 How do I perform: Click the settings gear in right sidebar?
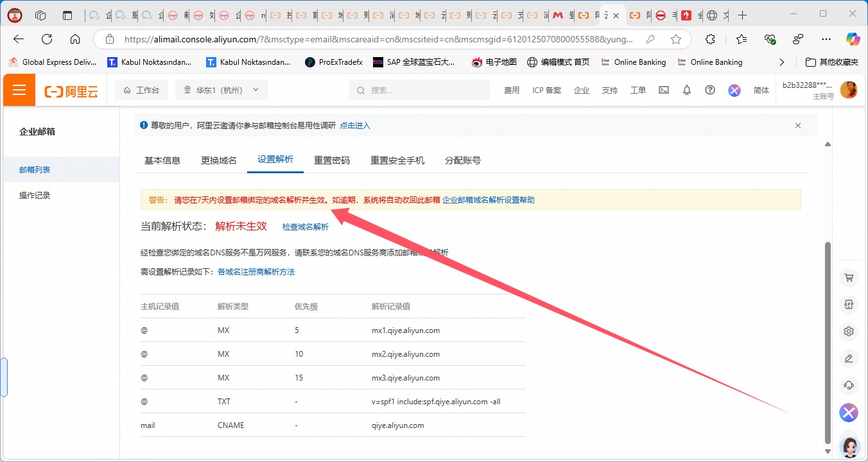pyautogui.click(x=849, y=331)
